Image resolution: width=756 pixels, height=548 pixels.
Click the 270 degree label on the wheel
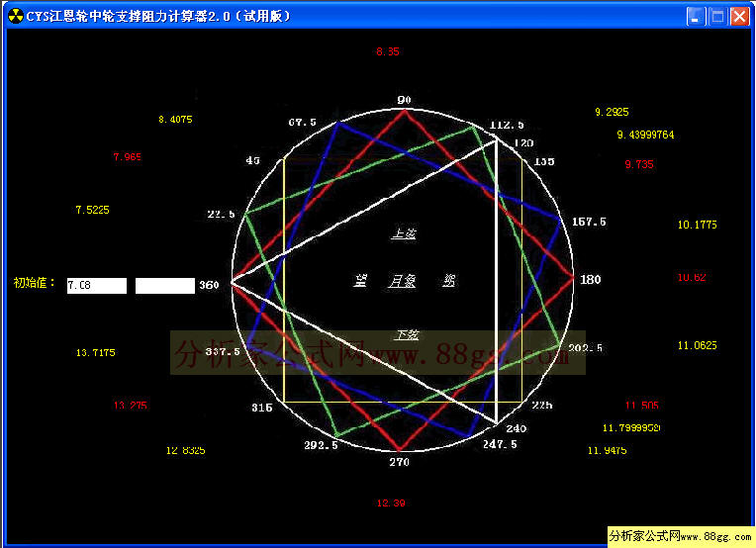point(399,462)
